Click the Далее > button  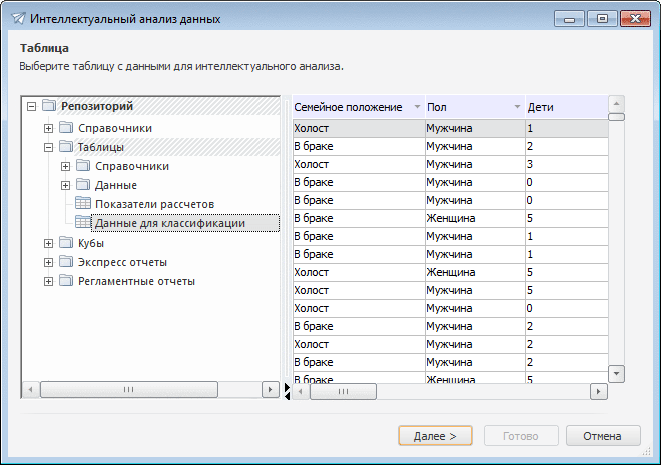point(435,436)
